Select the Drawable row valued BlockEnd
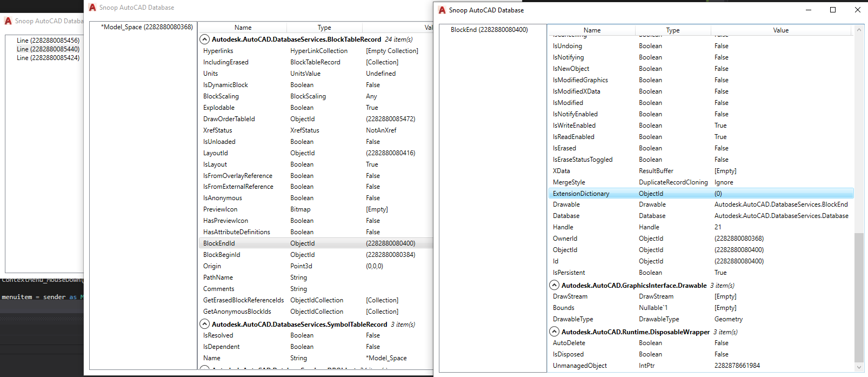 pyautogui.click(x=701, y=204)
